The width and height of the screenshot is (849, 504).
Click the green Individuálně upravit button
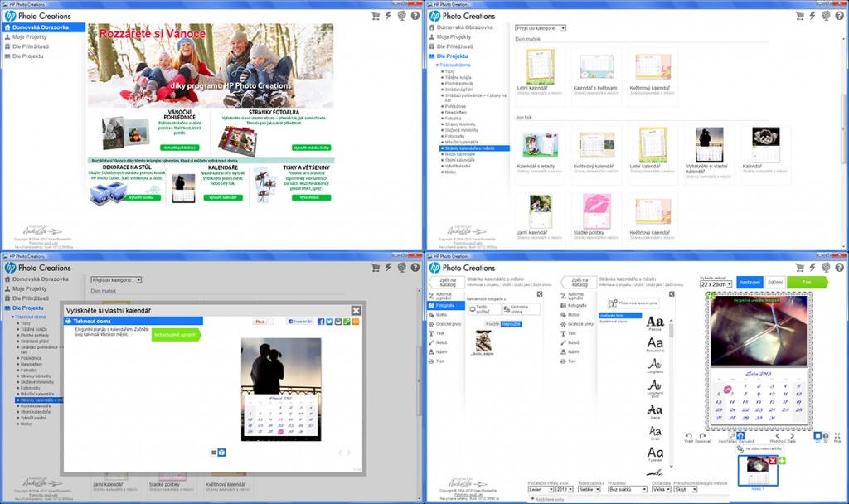click(176, 335)
